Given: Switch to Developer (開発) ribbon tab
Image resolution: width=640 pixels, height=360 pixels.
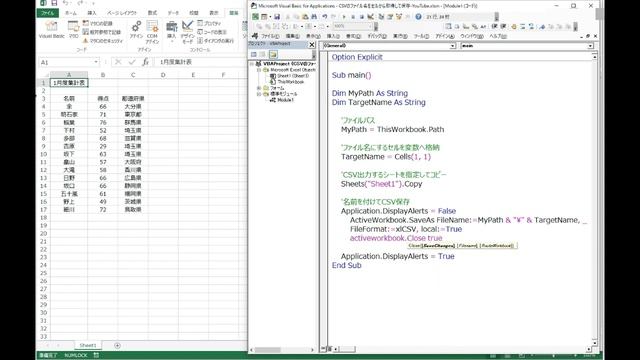Looking at the screenshot, I should (233, 13).
